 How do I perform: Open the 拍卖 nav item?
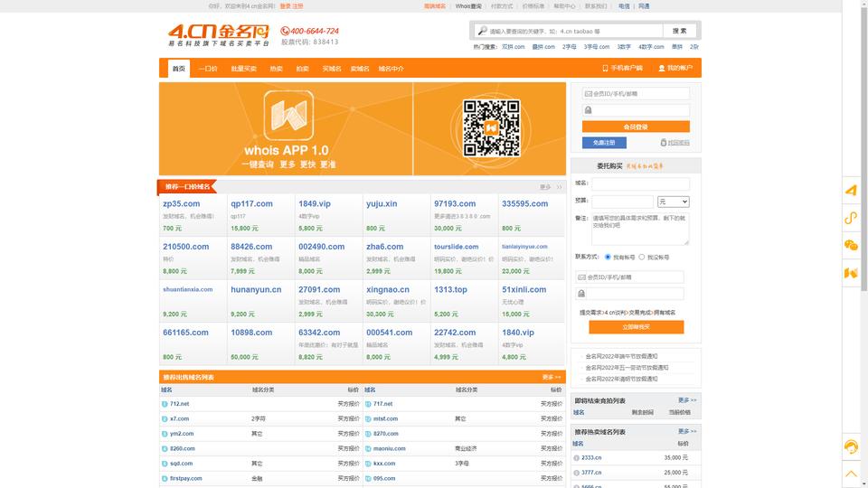point(302,69)
